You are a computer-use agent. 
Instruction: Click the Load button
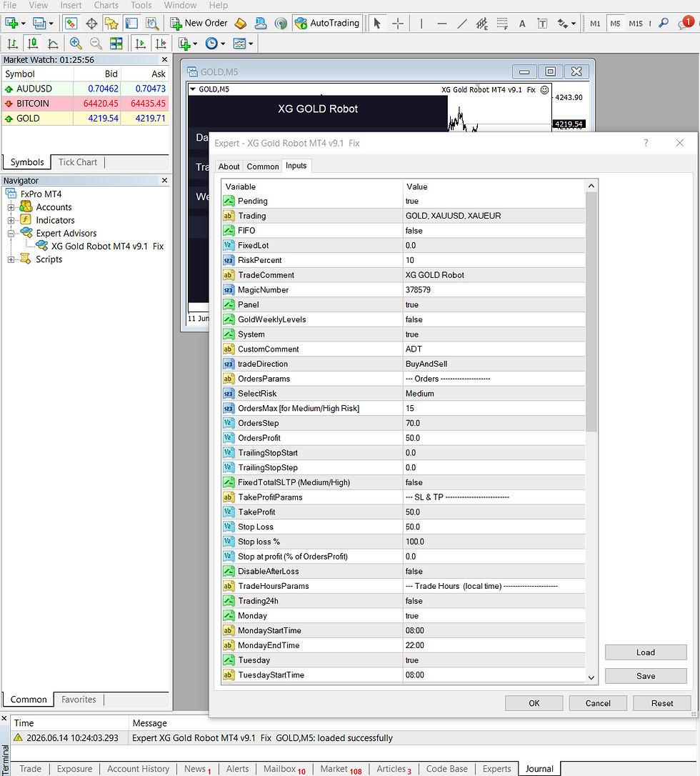pyautogui.click(x=646, y=652)
